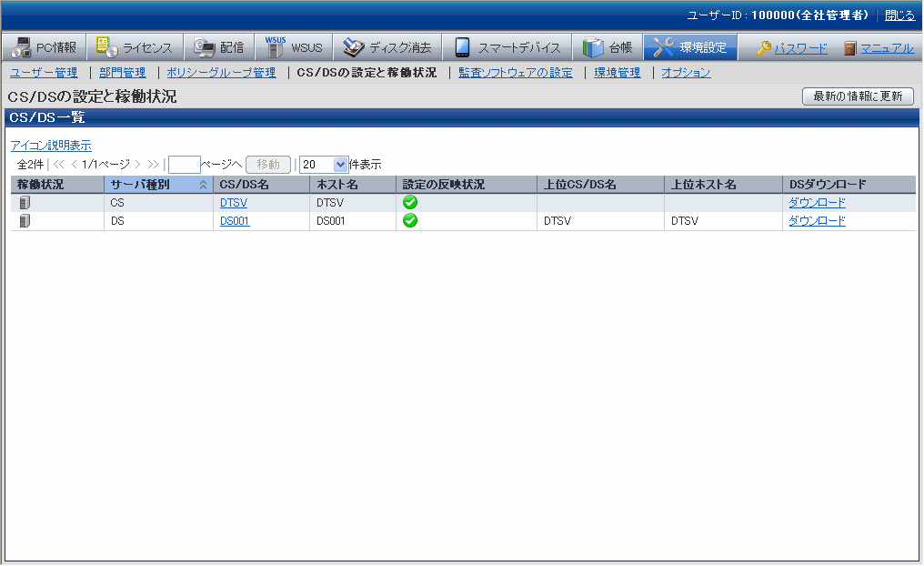
Task: Click server status icon in DS001 row
Action: click(x=25, y=221)
